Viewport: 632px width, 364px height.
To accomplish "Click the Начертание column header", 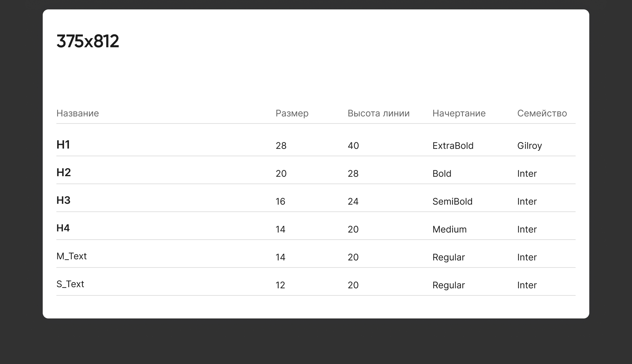I will coord(459,113).
